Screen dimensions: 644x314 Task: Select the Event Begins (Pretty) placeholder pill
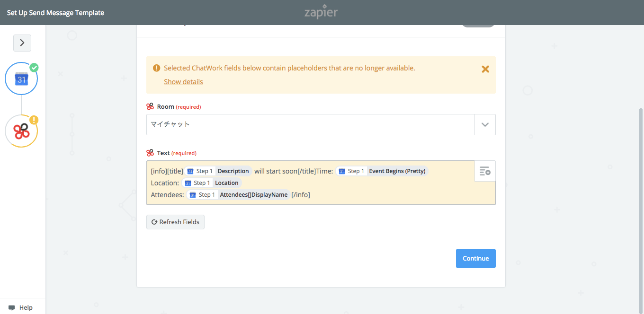click(x=382, y=171)
